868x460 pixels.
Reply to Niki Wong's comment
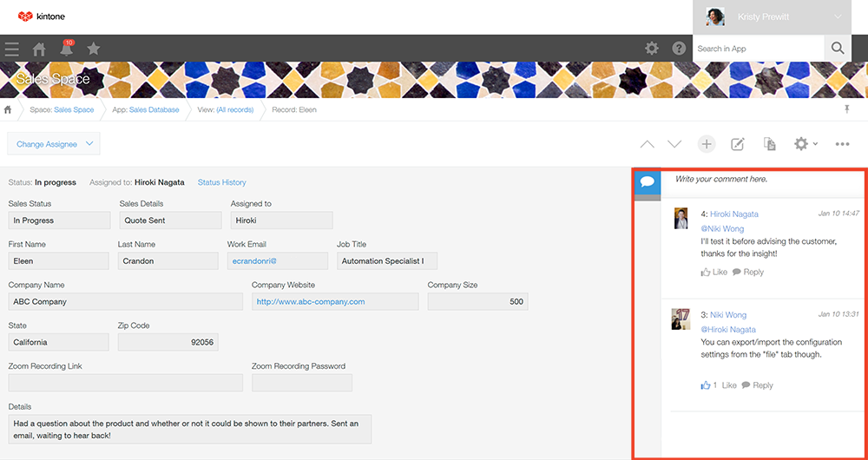tap(757, 385)
